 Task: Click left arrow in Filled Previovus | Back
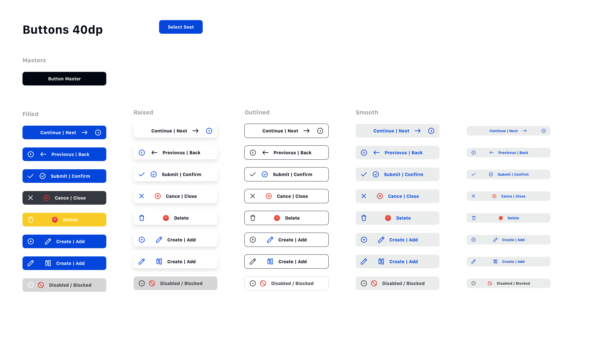click(x=43, y=154)
